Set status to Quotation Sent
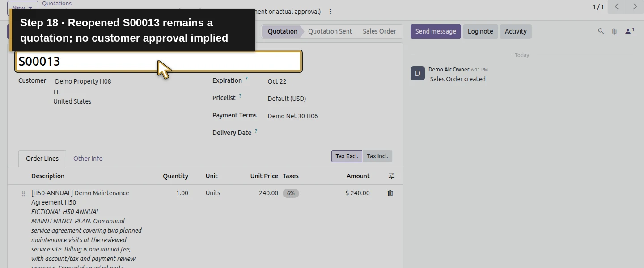 330,31
